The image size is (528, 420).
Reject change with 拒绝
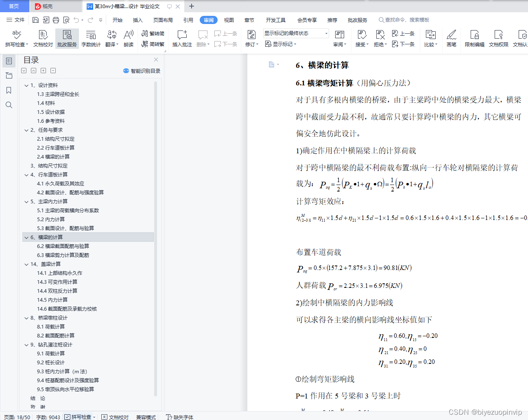click(380, 39)
